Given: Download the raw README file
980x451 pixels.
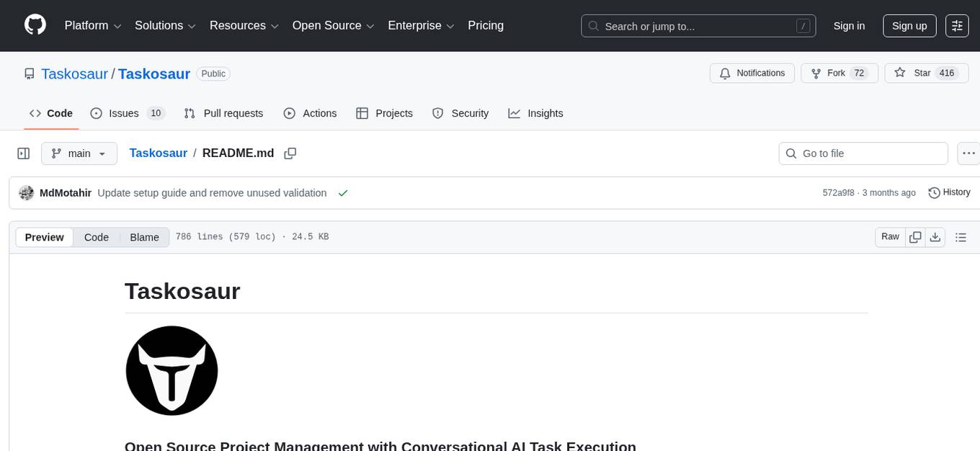Looking at the screenshot, I should click(935, 237).
